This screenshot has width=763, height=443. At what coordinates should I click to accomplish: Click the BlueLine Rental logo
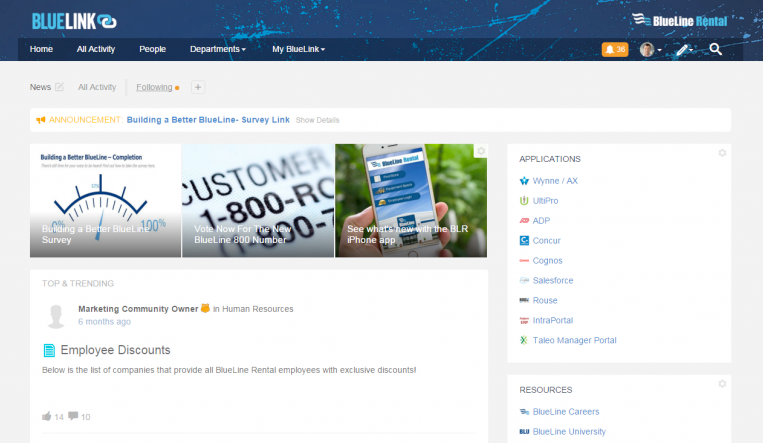pos(680,20)
